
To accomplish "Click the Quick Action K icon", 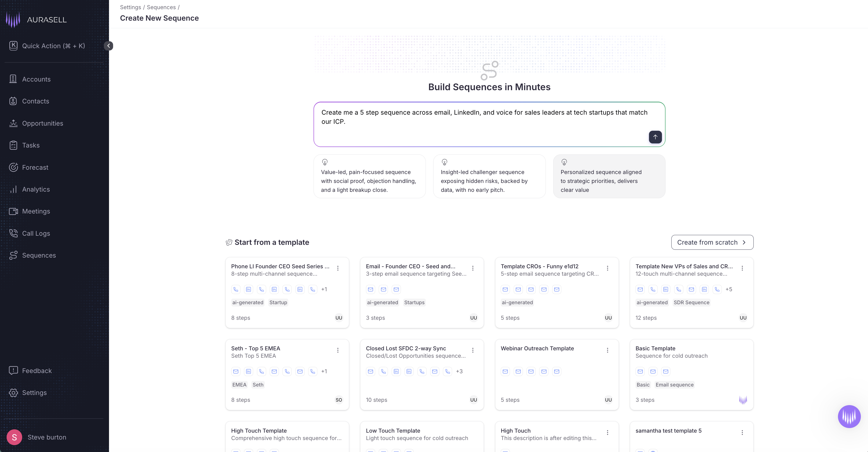I will pos(13,46).
